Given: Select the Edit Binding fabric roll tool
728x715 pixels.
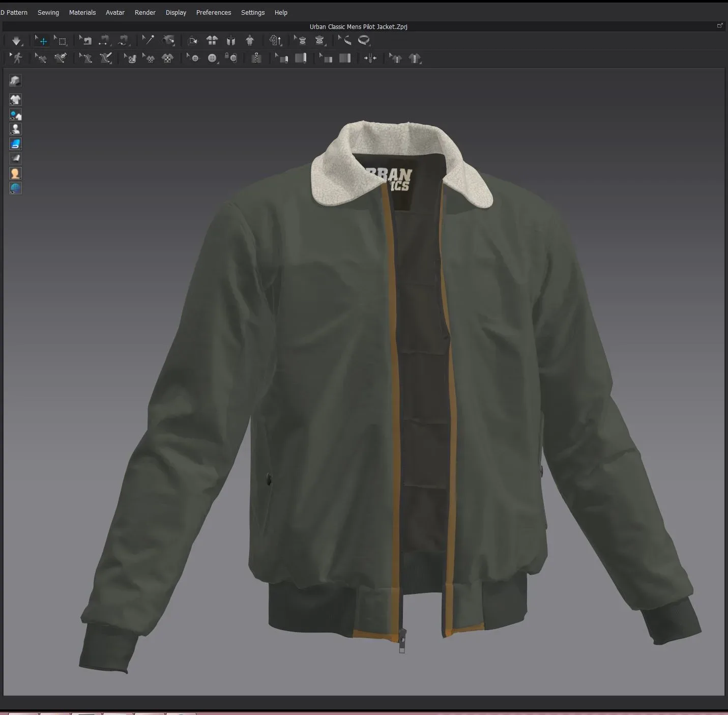Looking at the screenshot, I should tap(282, 58).
